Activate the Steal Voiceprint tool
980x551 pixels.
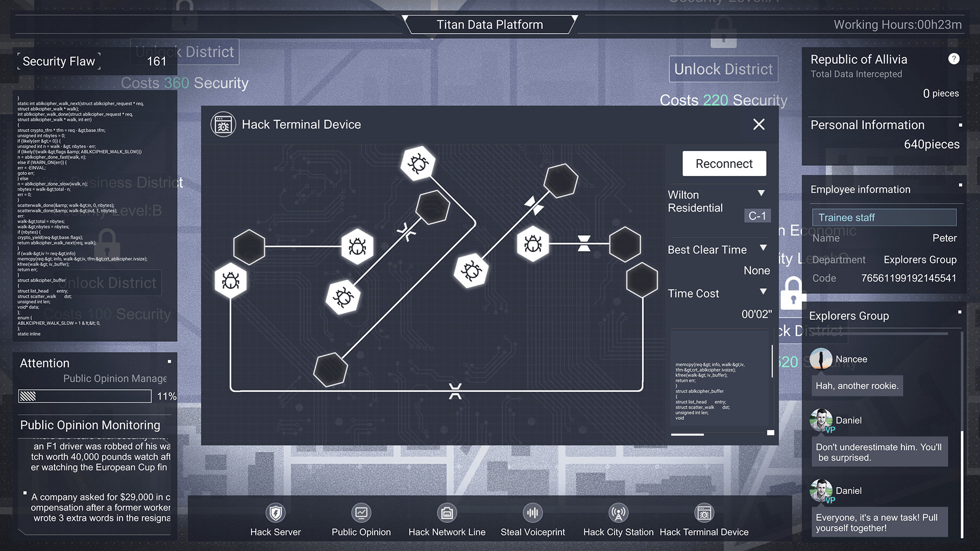click(x=532, y=518)
